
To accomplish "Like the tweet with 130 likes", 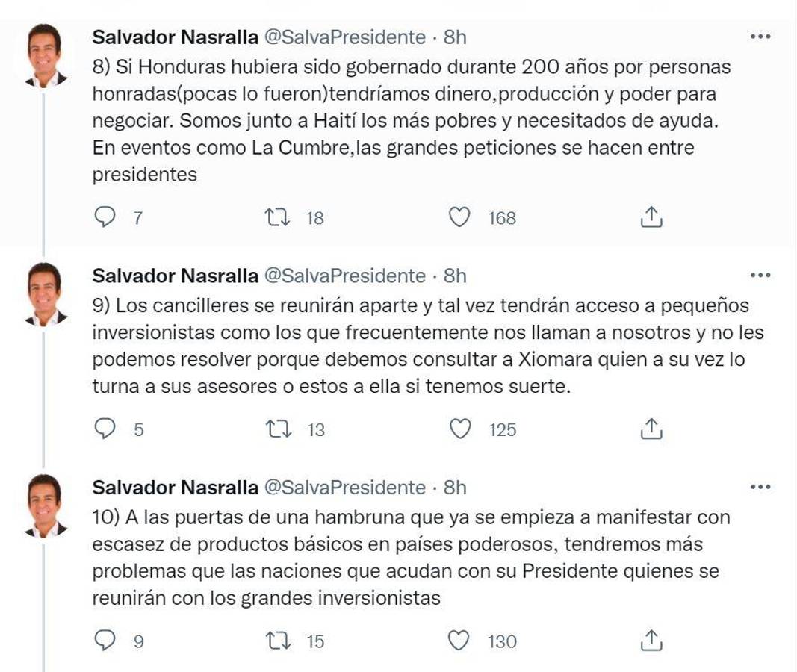I will (459, 641).
